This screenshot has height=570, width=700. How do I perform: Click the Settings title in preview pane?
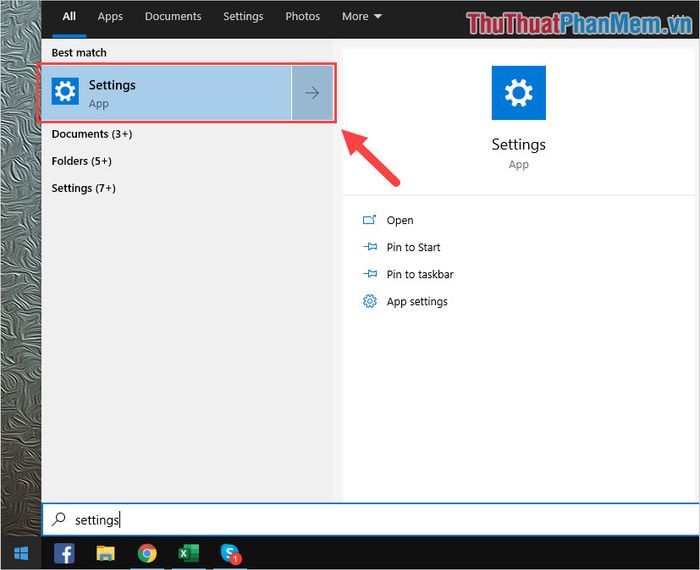pyautogui.click(x=519, y=145)
